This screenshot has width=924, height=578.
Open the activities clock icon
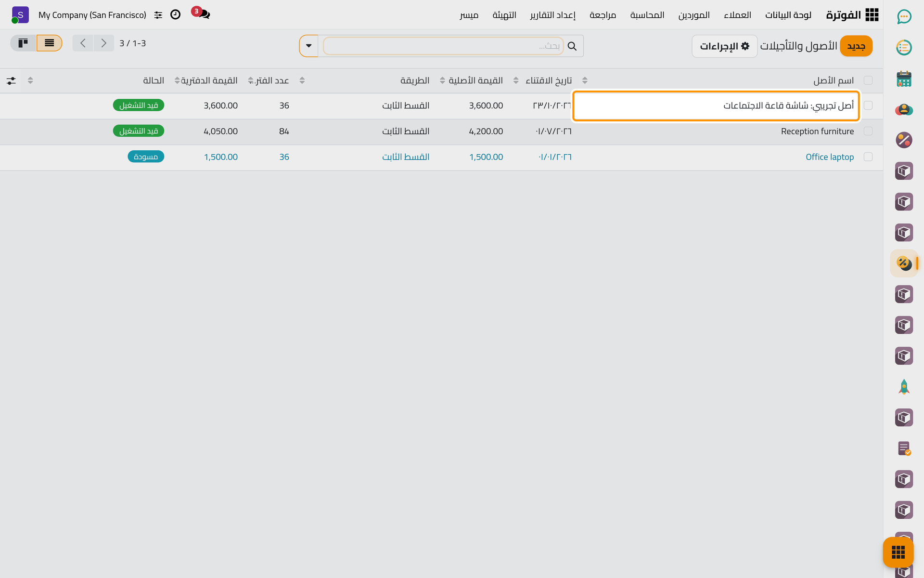point(176,14)
